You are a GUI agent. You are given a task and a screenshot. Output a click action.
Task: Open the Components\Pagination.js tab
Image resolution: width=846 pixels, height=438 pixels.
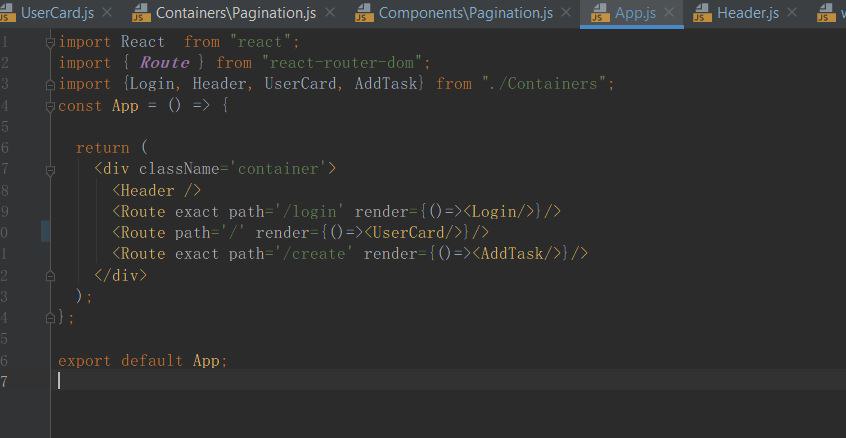(x=466, y=13)
